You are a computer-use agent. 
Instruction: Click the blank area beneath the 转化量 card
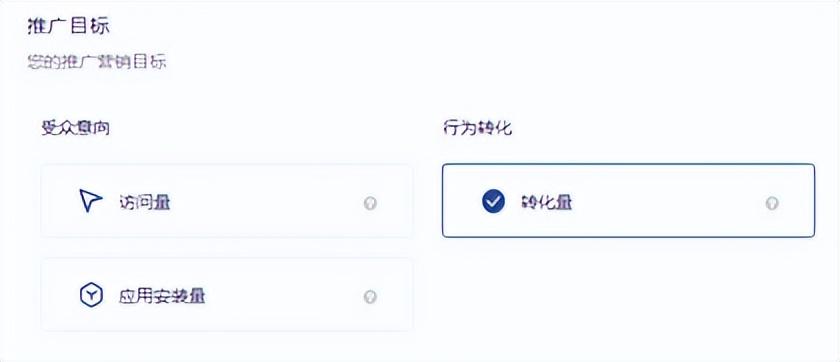628,295
